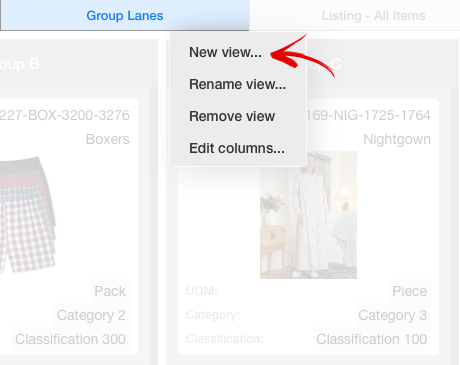
Task: Select the Category 2 tag
Action: 91,315
